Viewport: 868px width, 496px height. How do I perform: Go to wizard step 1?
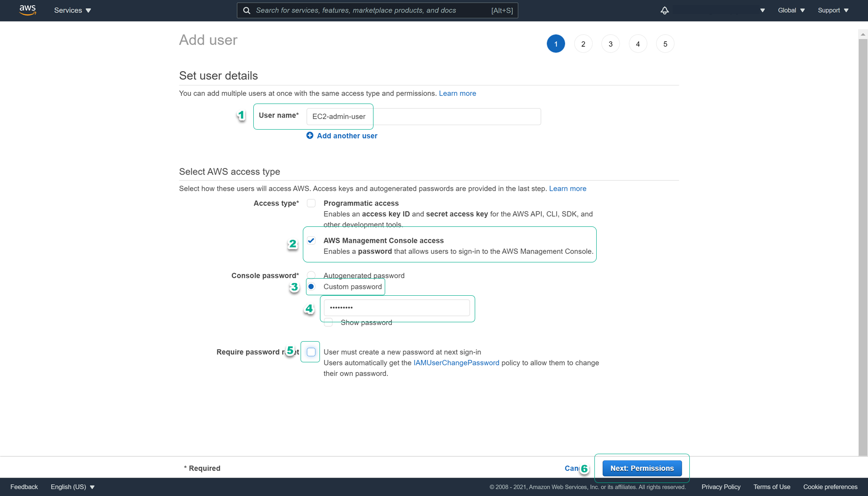[x=556, y=44]
